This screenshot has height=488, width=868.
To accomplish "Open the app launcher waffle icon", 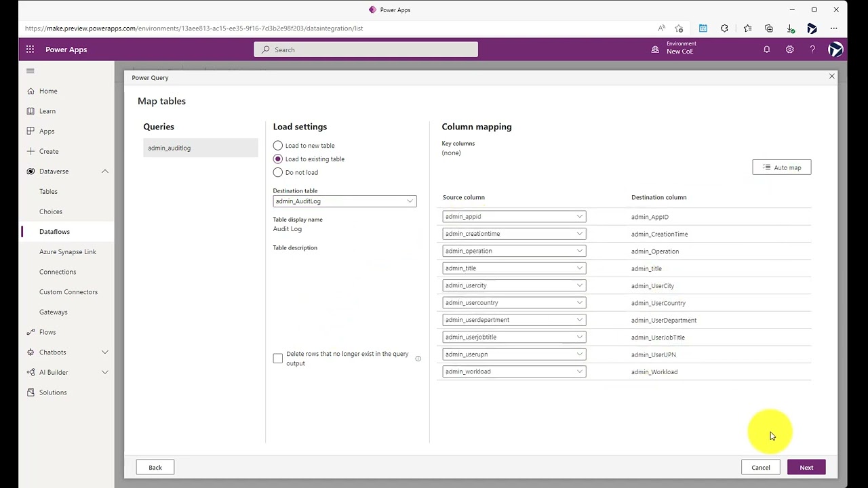I will tap(30, 49).
